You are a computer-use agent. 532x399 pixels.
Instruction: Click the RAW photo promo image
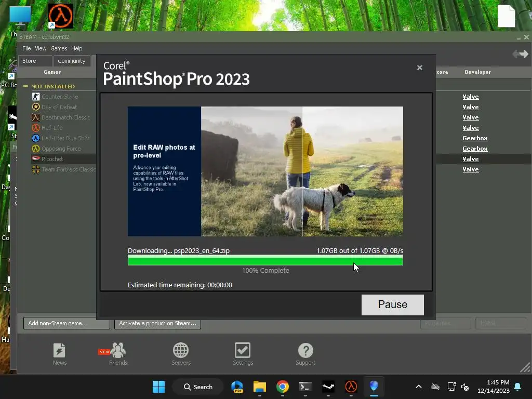coord(265,171)
